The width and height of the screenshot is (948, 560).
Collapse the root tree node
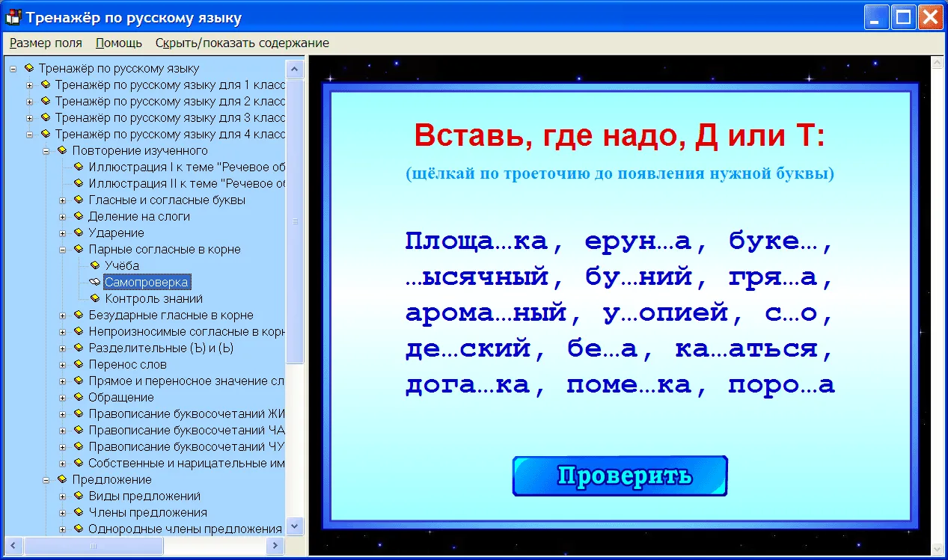coord(13,68)
